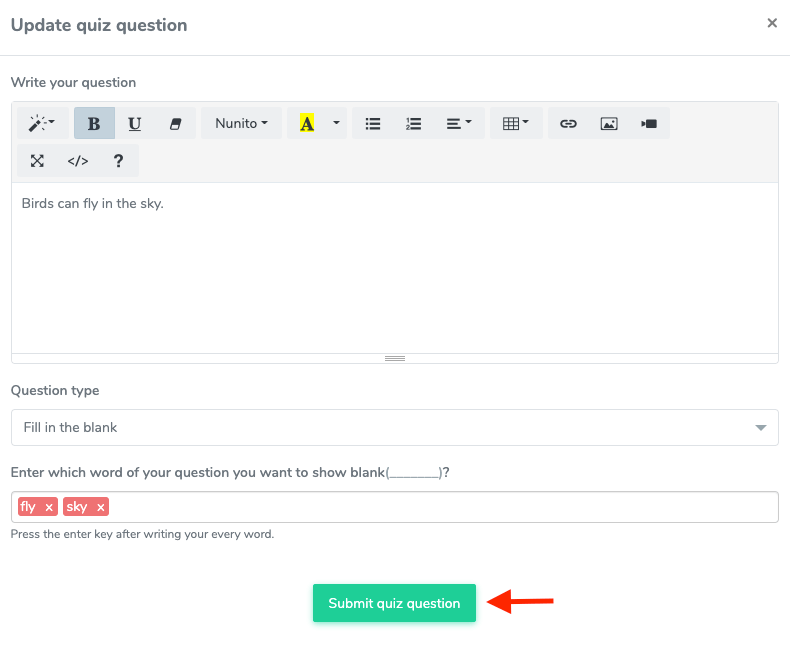Apply the yellow highlight color
The height and width of the screenshot is (671, 790).
[307, 124]
